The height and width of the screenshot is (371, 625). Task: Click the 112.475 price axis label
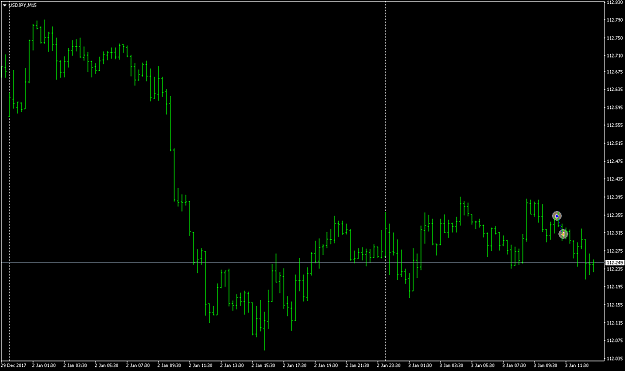coord(615,161)
